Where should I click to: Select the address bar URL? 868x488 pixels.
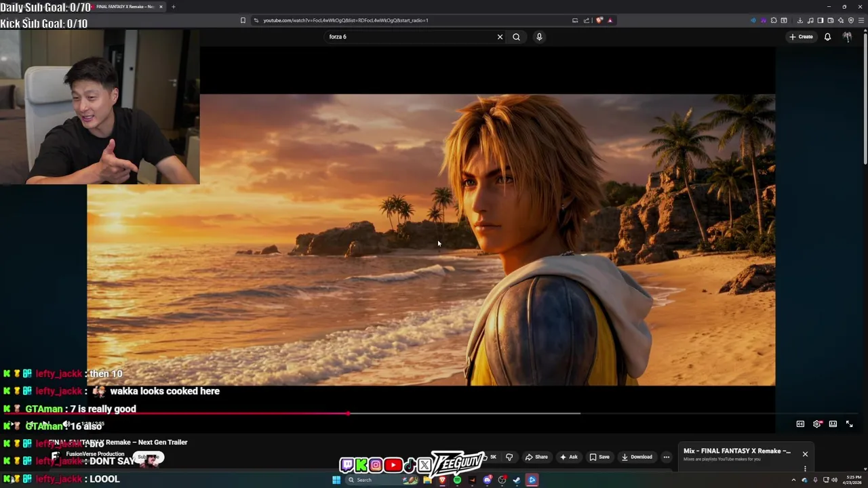pyautogui.click(x=346, y=20)
